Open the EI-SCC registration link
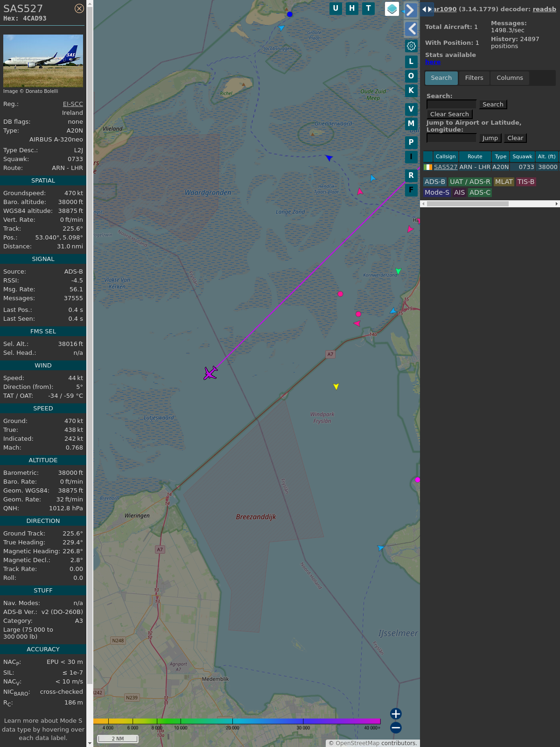Screen dimensions: 560x747 tap(73, 104)
